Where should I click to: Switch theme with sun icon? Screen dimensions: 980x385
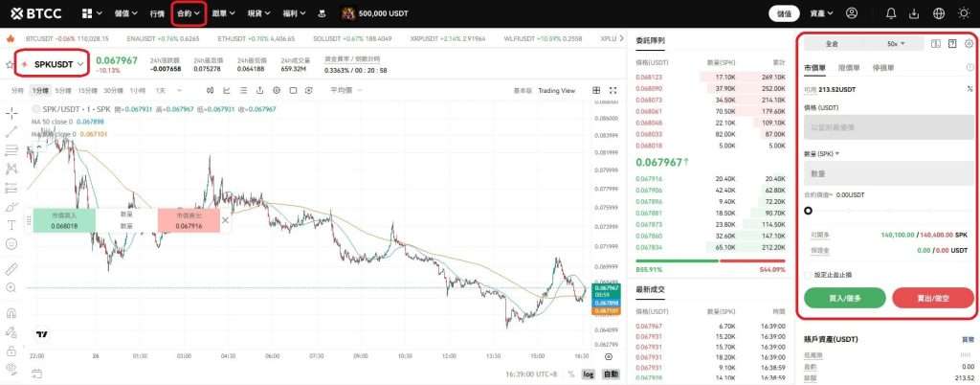964,13
